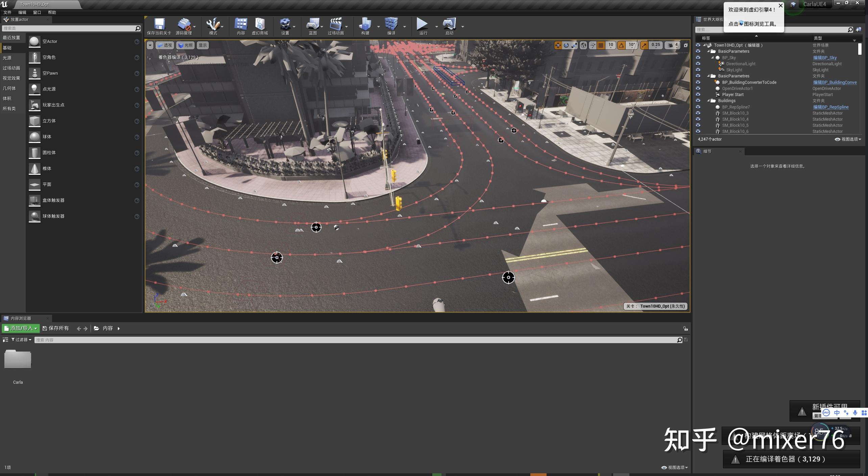Image resolution: width=868 pixels, height=476 pixels.
Task: Open the grid snap value 10 dropdown
Action: (610, 45)
